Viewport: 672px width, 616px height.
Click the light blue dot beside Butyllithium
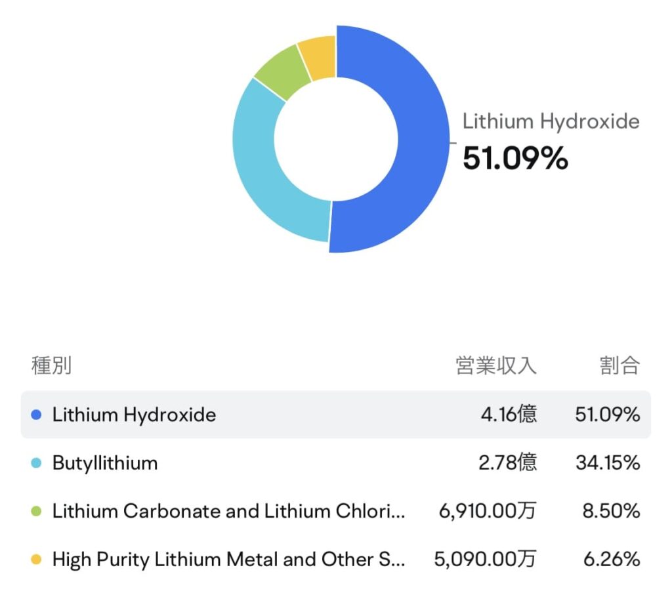tap(37, 463)
